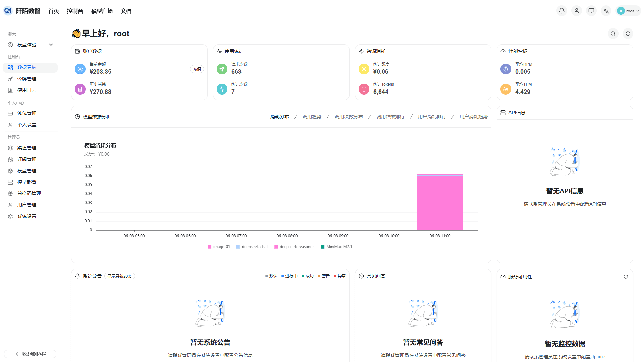Click the 总计：¥0.06 chart subtitle

tap(97, 154)
